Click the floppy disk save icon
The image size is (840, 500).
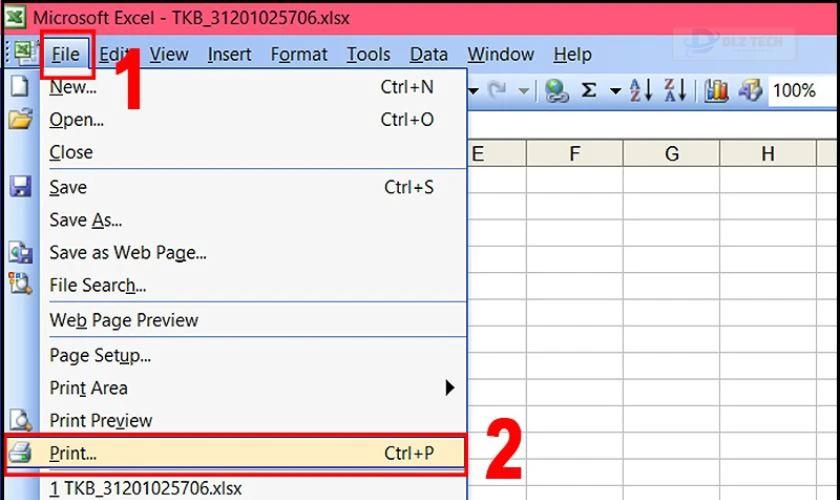[20, 186]
